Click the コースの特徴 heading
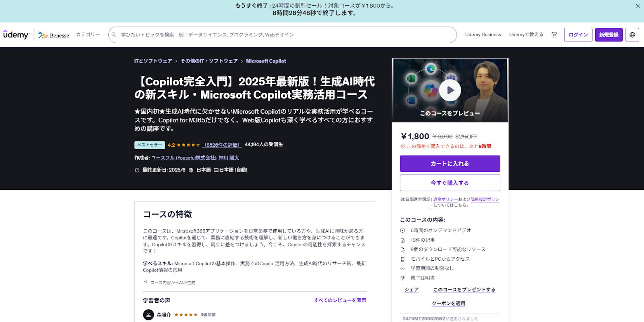 [x=167, y=214]
